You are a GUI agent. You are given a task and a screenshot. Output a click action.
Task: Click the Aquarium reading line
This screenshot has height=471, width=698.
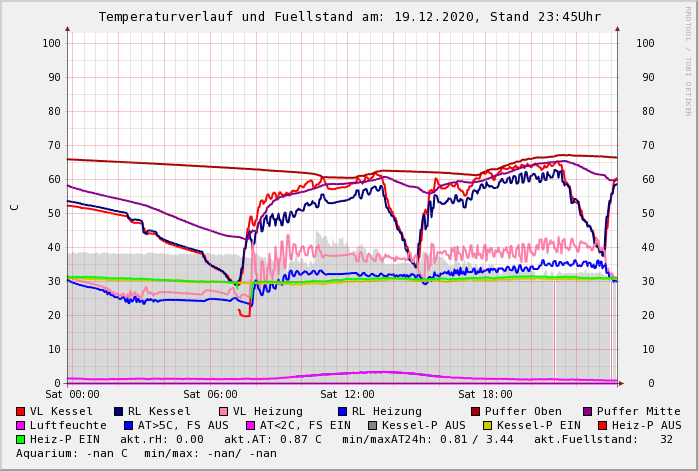coord(146,453)
